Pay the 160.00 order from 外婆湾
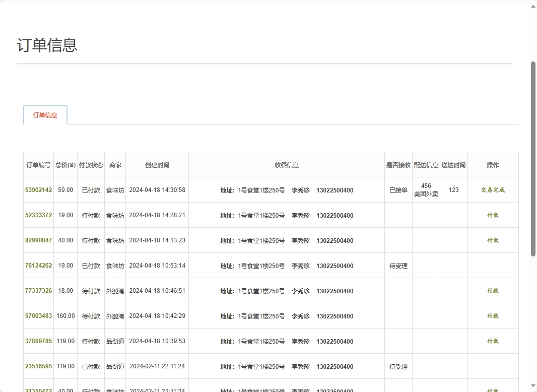This screenshot has width=537, height=392. [x=493, y=316]
